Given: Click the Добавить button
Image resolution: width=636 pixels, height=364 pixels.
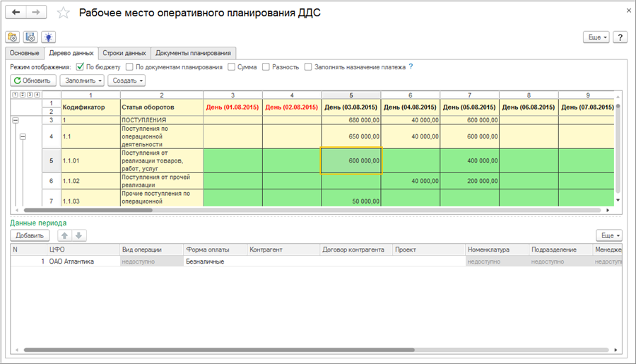Looking at the screenshot, I should coord(30,235).
